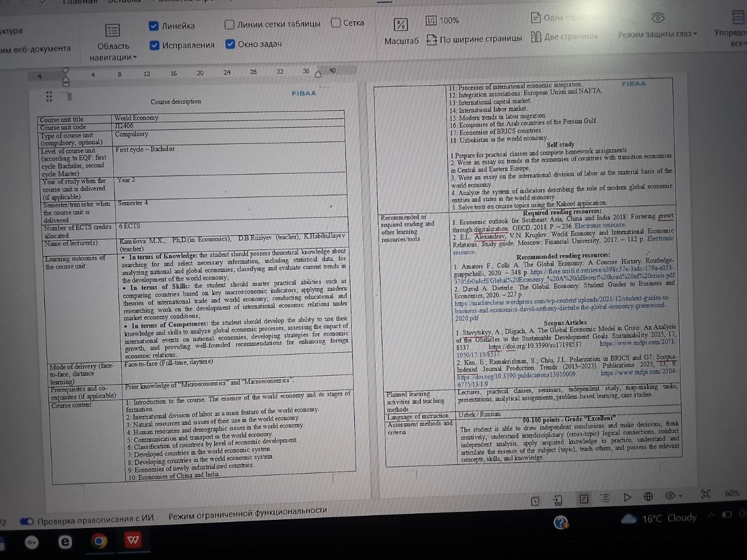747x560 pixels.
Task: Toggle the Окно задач checkbox
Action: coord(230,44)
